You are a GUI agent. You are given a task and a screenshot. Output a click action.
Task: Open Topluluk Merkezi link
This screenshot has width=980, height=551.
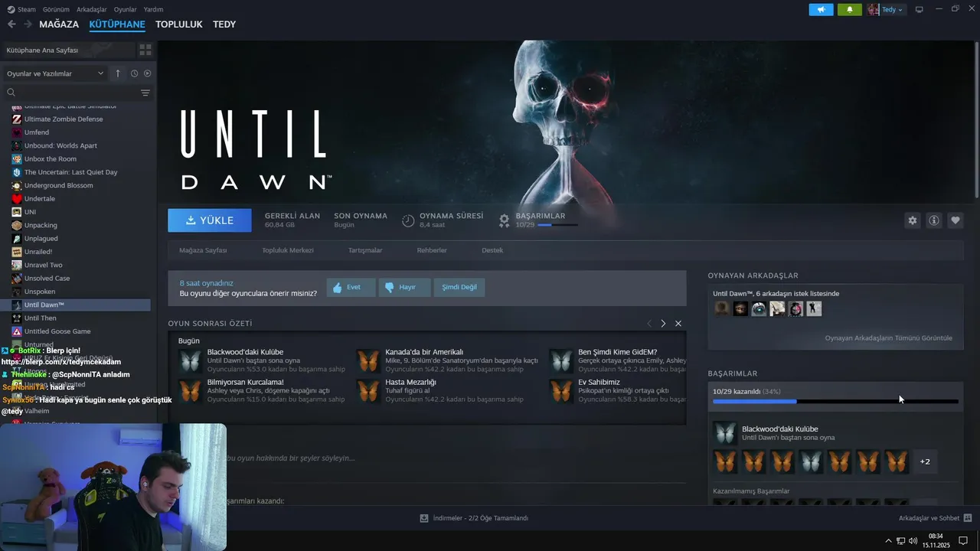288,250
